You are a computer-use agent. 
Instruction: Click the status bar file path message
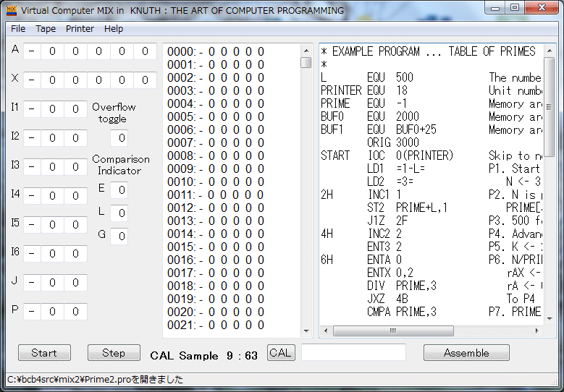(x=96, y=380)
